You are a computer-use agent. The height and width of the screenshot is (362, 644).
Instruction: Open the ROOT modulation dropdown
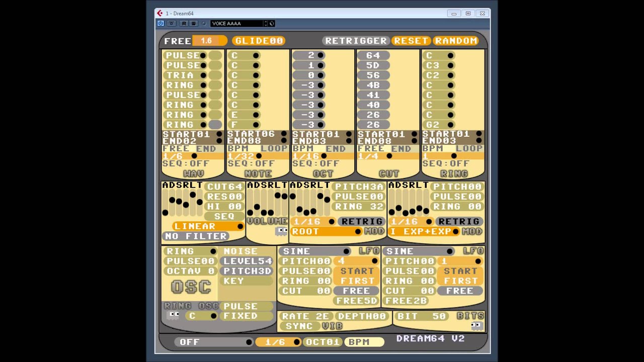327,231
